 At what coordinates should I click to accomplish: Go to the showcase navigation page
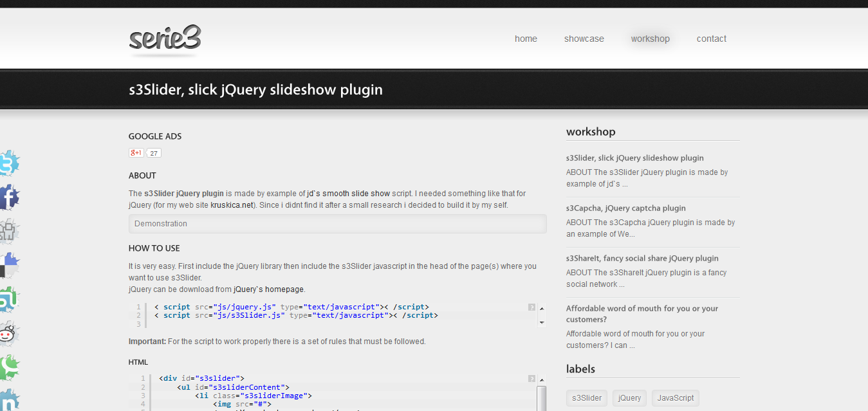(584, 39)
